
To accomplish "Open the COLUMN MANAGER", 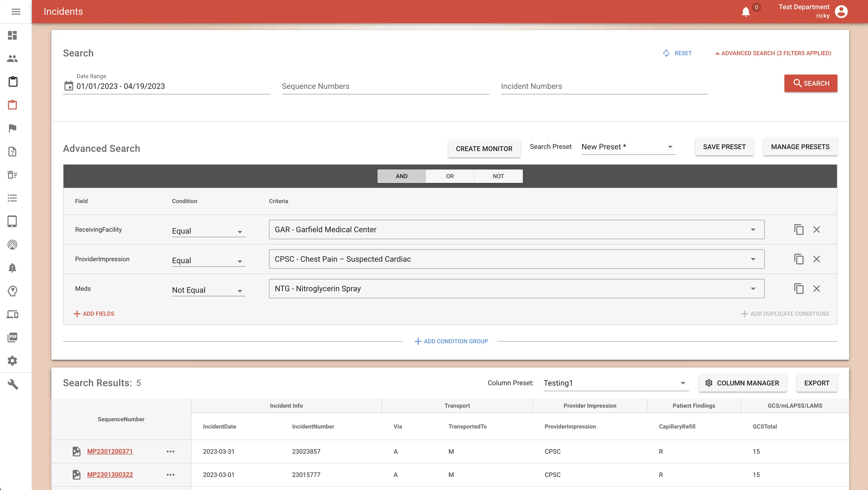I will click(742, 383).
